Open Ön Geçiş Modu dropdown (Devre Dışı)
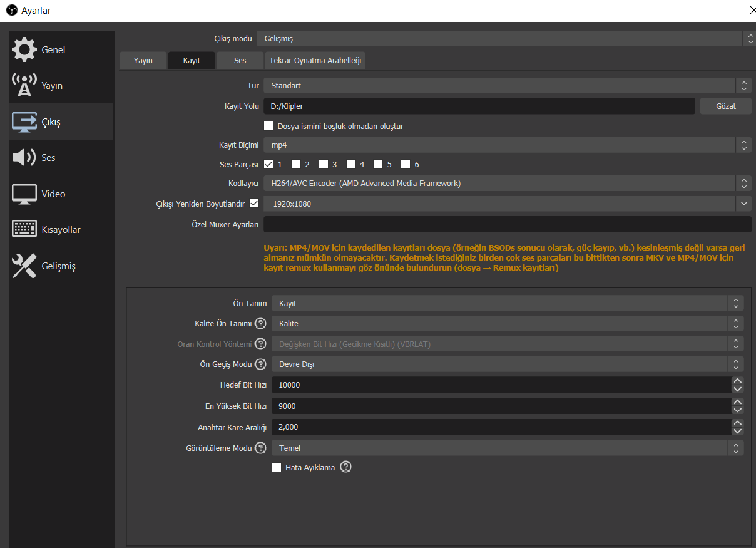This screenshot has height=548, width=756. (508, 364)
